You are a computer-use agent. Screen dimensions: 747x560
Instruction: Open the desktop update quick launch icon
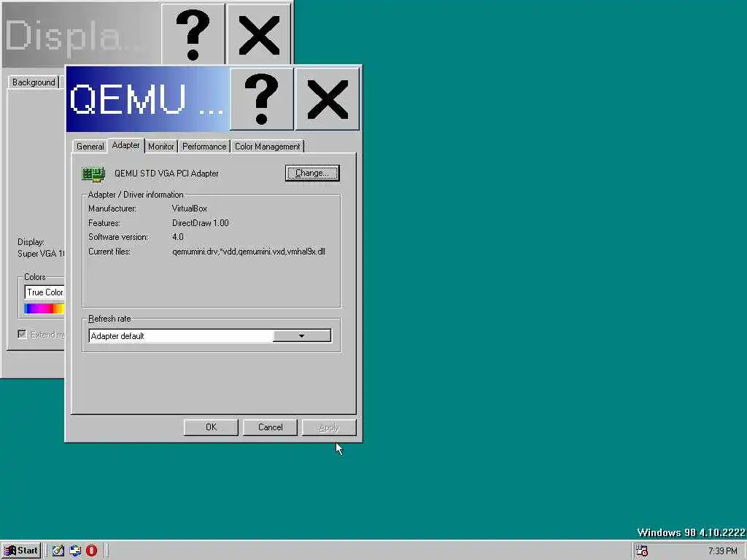click(75, 551)
